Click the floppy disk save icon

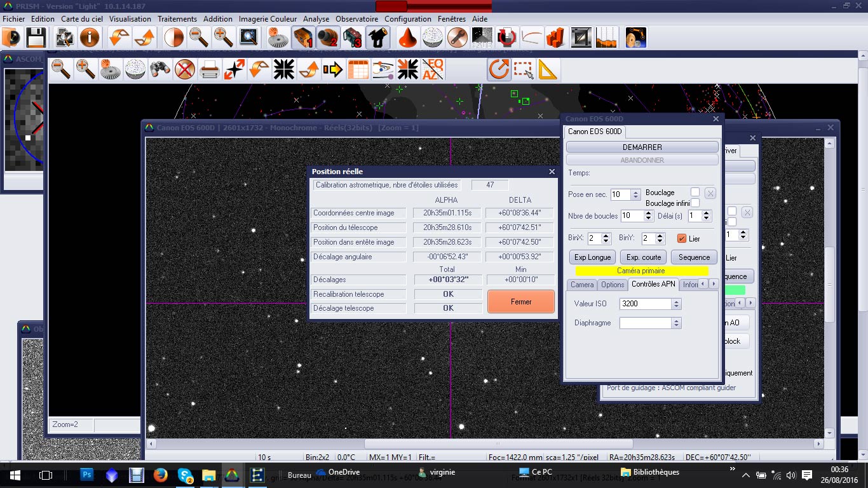point(36,38)
